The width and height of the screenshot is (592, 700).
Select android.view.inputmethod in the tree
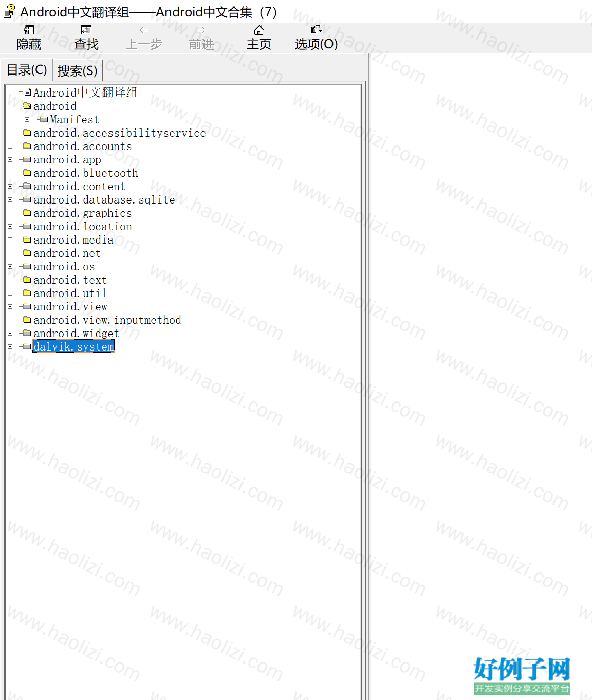[x=107, y=320]
